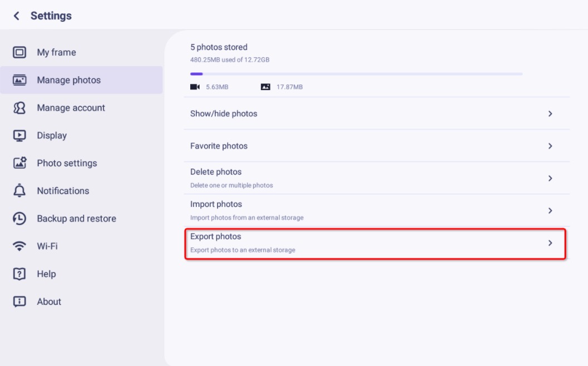Select Export photos to external storage
The width and height of the screenshot is (588, 366).
coord(550,243)
